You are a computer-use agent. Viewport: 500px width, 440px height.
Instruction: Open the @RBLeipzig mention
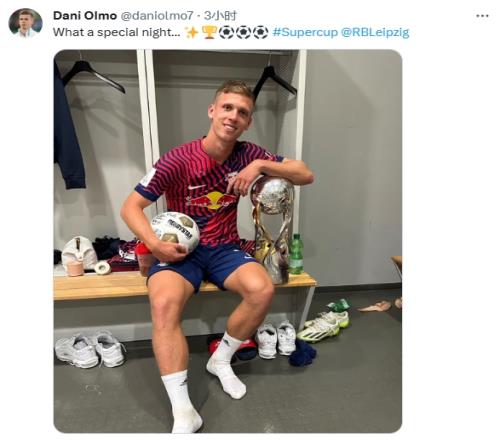pyautogui.click(x=375, y=32)
